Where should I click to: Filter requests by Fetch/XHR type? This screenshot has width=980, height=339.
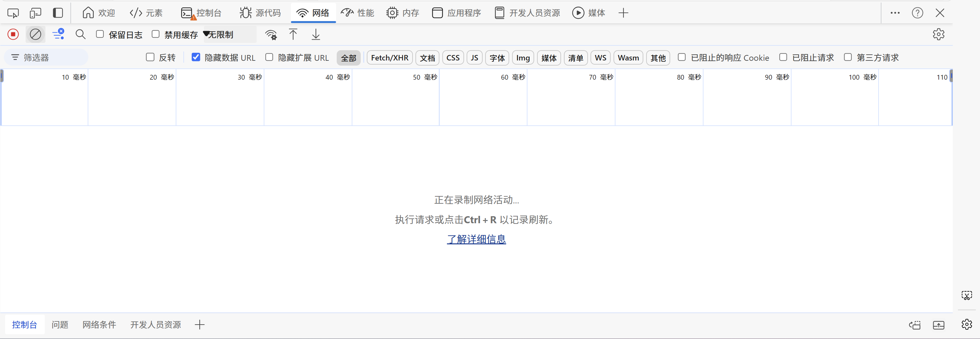tap(389, 58)
